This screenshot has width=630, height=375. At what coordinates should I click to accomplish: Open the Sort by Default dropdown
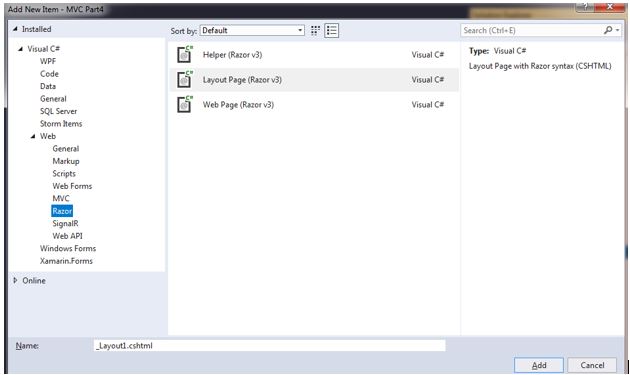[252, 31]
